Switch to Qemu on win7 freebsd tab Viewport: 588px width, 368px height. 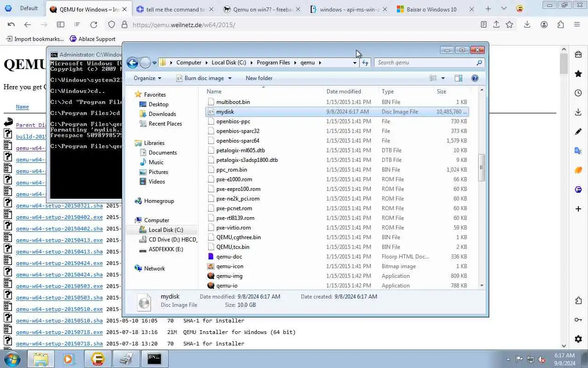[261, 9]
